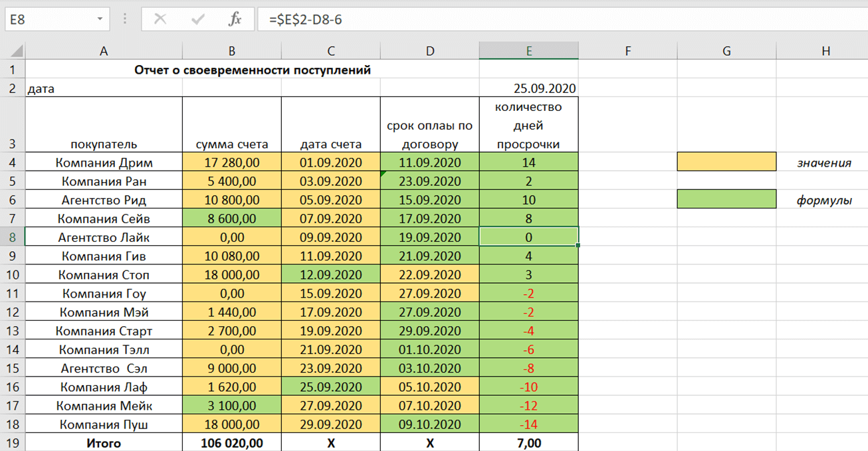Open the Name Box dropdown arrow
Image resolution: width=868 pixels, height=451 pixels.
[x=100, y=19]
